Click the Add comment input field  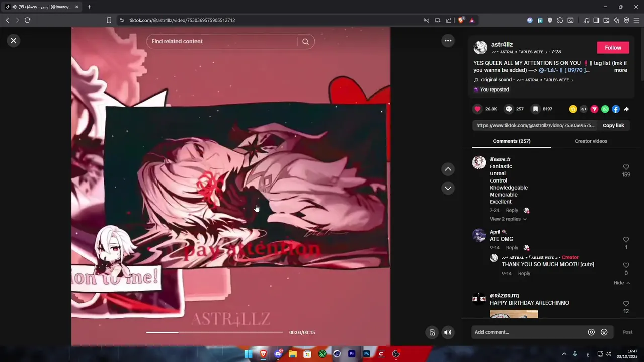[528, 332]
